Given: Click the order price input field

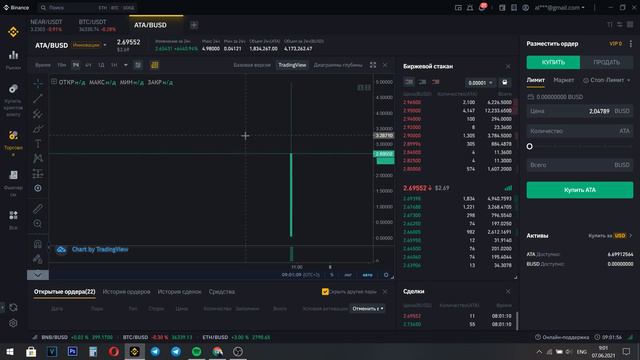Looking at the screenshot, I should click(580, 111).
